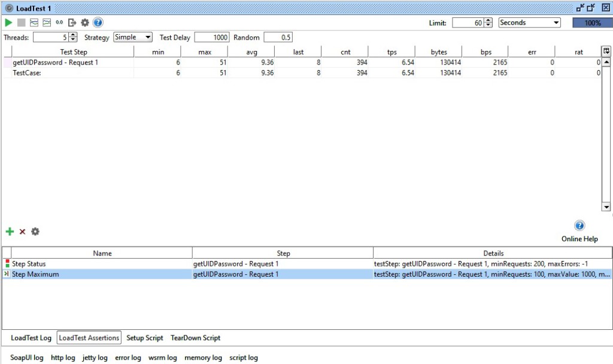Open the Setup Script tab
The image size is (613, 364).
(145, 338)
